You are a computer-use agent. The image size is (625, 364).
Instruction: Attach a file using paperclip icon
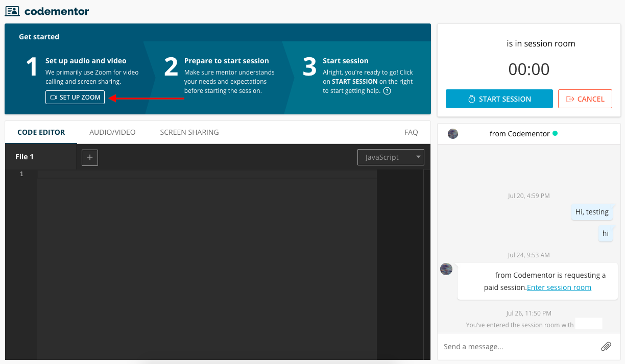606,347
